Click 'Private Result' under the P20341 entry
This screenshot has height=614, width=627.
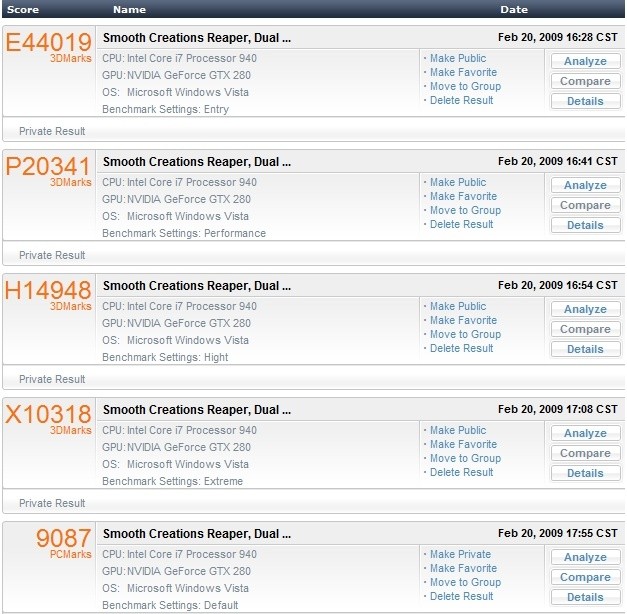pos(52,255)
